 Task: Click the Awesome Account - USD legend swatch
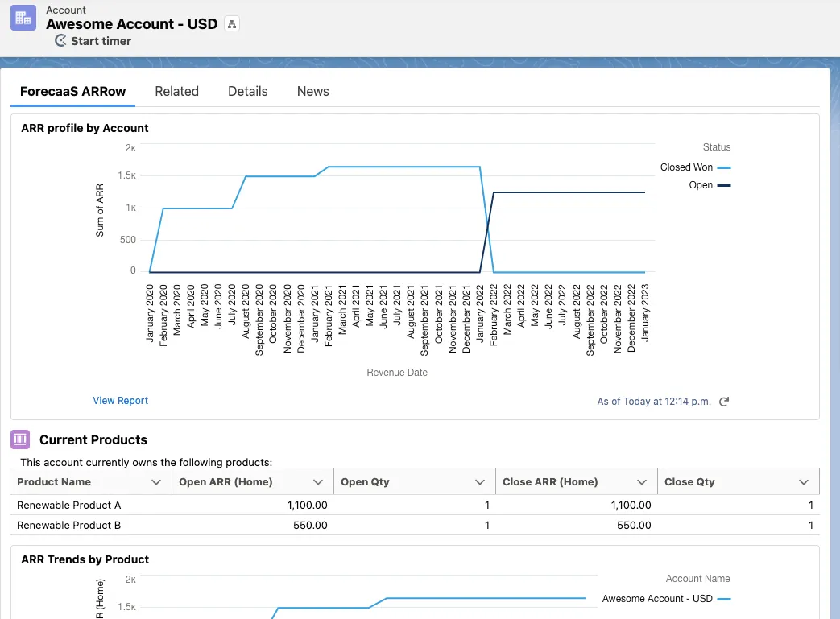(x=724, y=599)
